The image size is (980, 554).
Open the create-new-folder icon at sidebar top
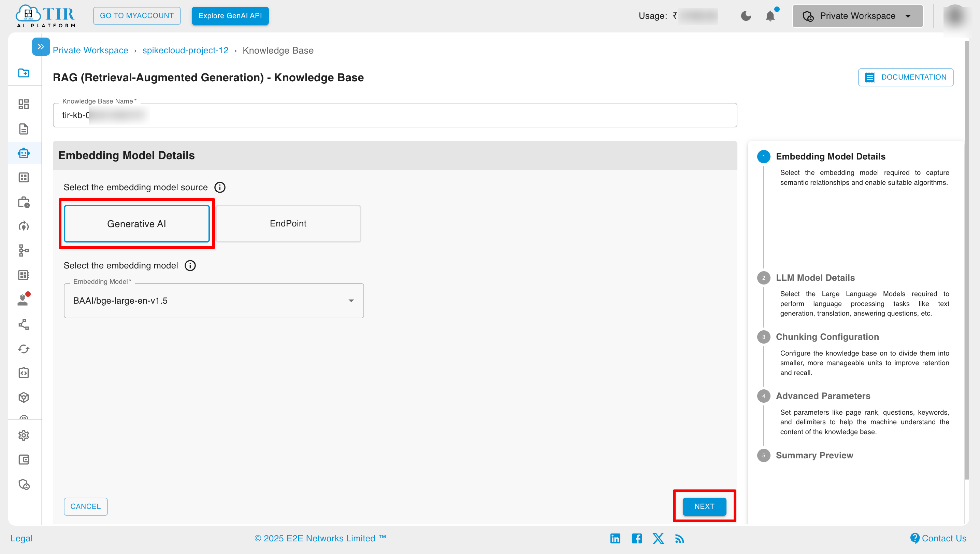tap(24, 73)
